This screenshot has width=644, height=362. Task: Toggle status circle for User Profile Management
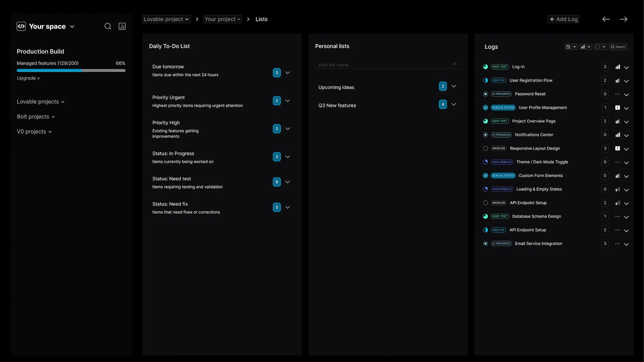tap(485, 108)
